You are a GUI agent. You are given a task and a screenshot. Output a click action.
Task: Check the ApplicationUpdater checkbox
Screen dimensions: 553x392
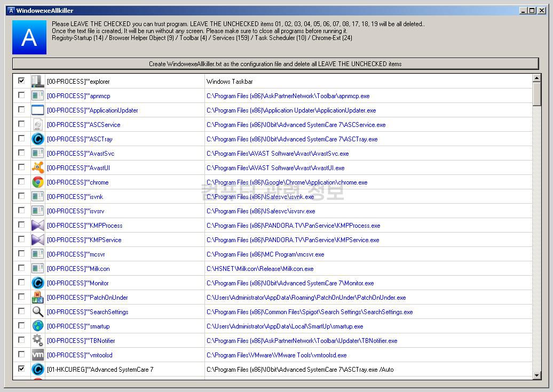click(21, 110)
